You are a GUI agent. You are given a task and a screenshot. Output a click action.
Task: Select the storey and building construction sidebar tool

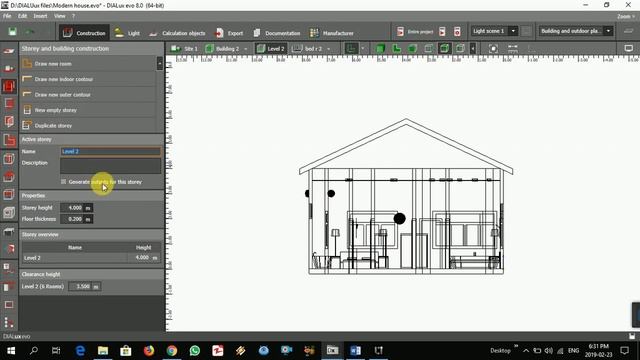(x=9, y=86)
